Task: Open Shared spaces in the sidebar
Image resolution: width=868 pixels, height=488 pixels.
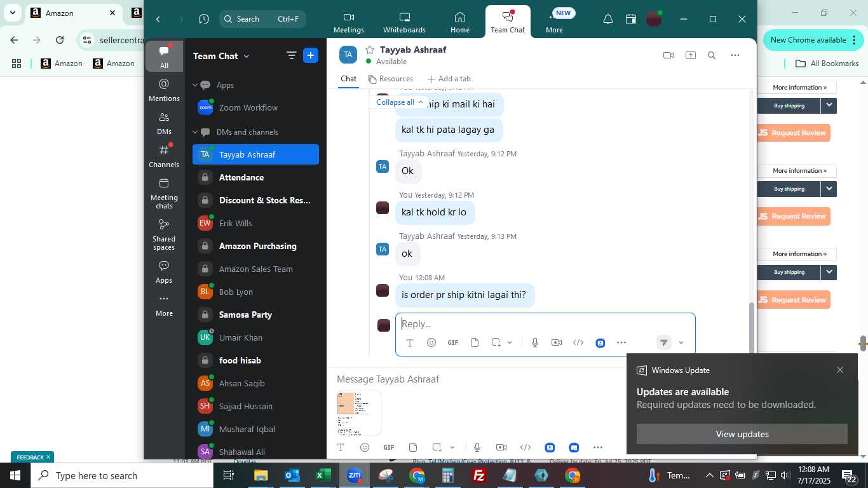Action: [x=164, y=234]
